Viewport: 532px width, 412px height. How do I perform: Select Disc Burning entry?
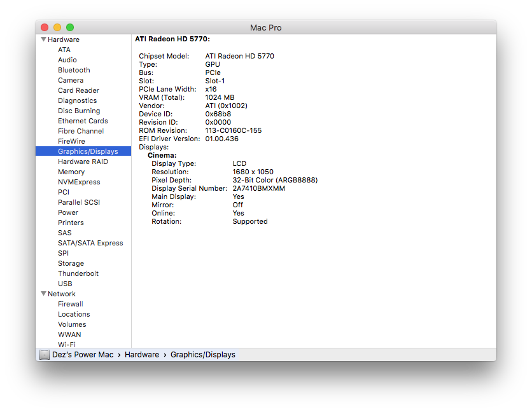point(79,111)
